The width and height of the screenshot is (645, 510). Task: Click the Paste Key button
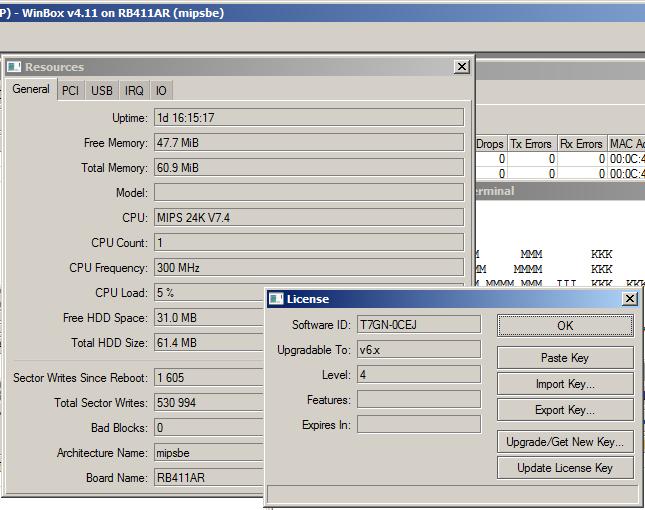tap(565, 358)
